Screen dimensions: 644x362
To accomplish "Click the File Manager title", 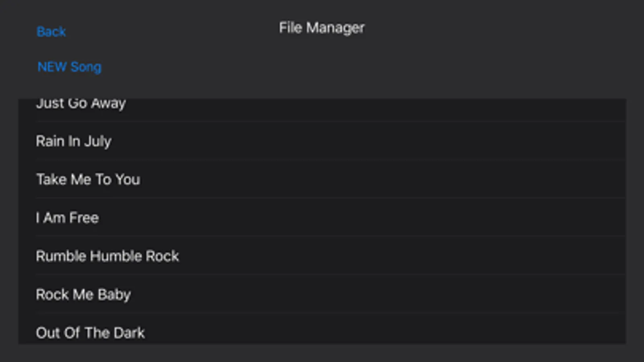I will click(321, 28).
